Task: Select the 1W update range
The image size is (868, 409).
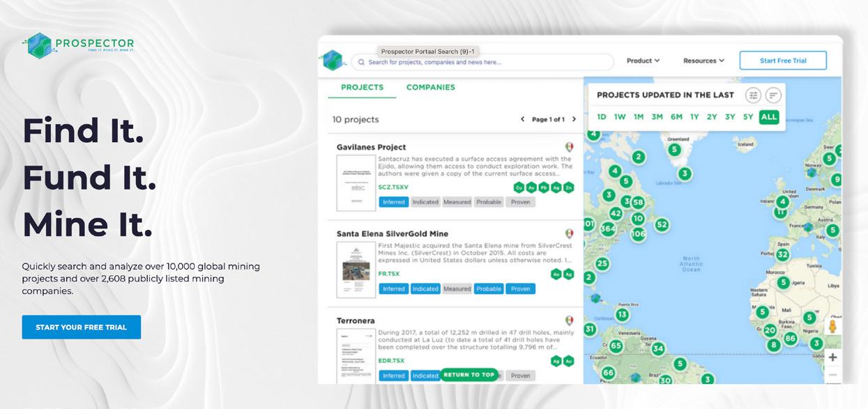Action: tap(620, 117)
